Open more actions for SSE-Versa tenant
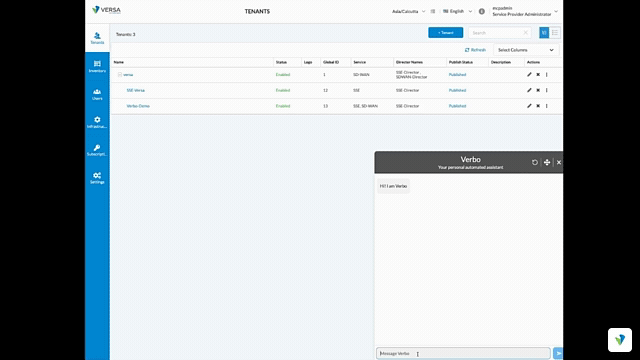Viewport: 640px width, 360px height. [x=547, y=90]
